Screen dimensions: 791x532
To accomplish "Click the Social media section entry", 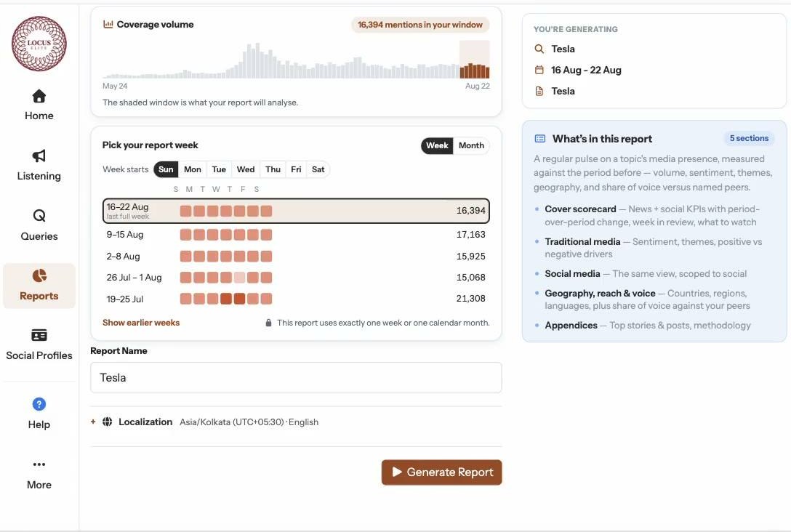I will click(646, 274).
